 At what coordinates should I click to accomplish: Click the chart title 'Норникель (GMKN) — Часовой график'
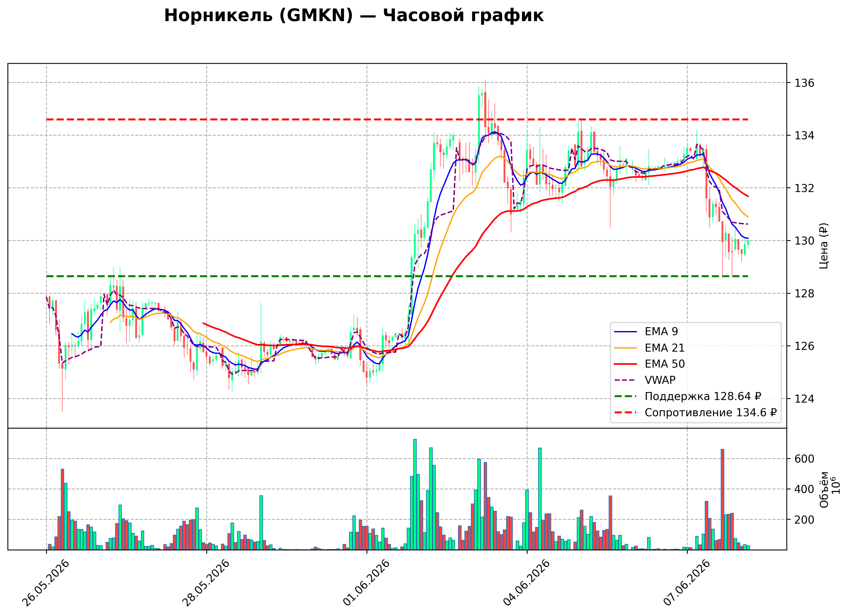354,16
